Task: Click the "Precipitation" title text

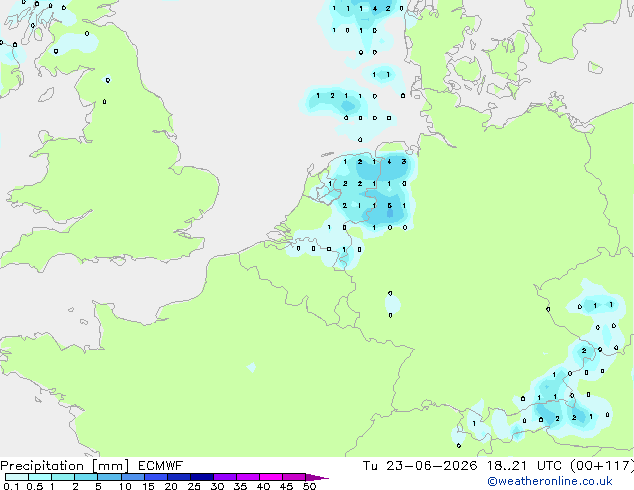Action: pyautogui.click(x=42, y=466)
